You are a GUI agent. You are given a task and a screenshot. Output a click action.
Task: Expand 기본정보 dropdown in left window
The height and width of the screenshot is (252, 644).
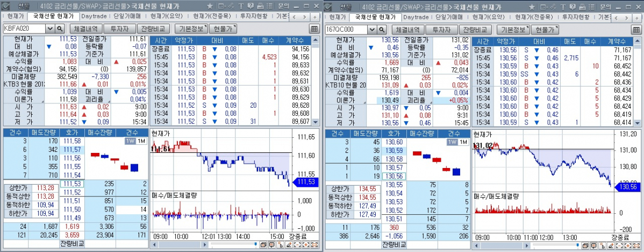(x=191, y=29)
